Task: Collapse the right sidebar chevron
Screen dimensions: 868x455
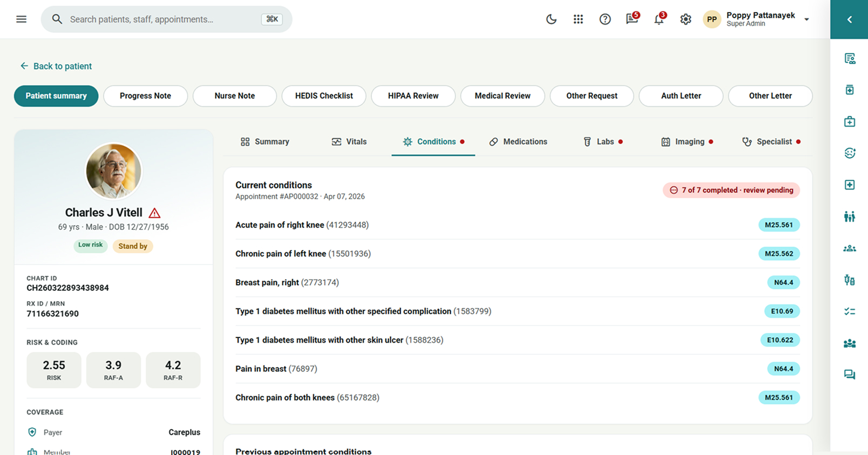Action: 849,19
